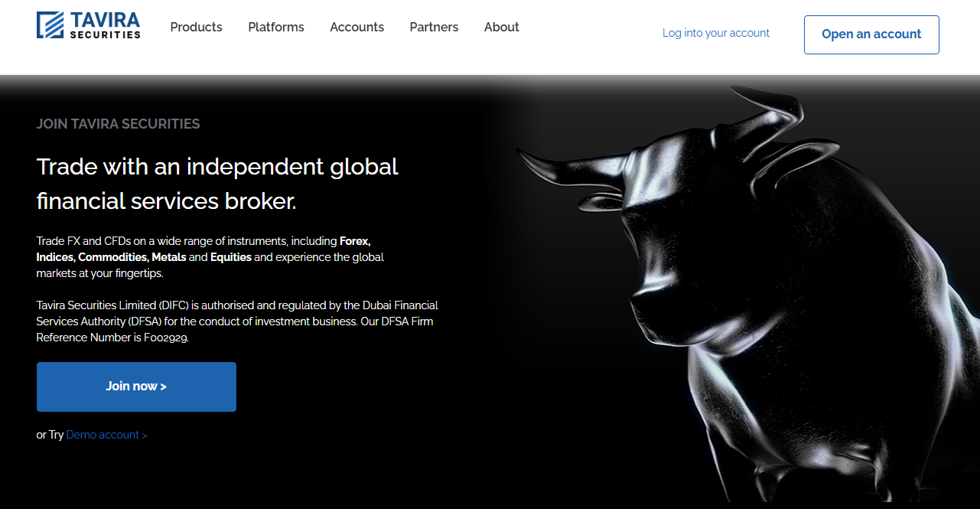Click the JOIN TAVIRA SECURITIES heading
Screen dimensions: 980x509
(x=119, y=124)
